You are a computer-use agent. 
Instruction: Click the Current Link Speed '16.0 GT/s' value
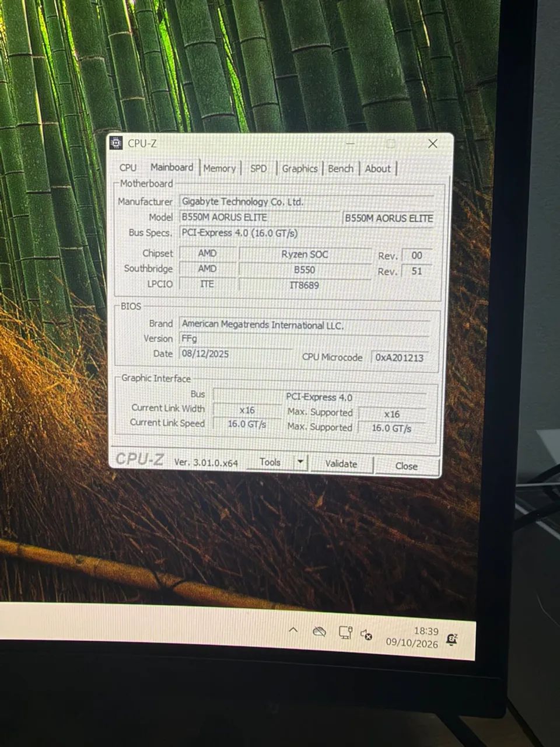tap(247, 424)
